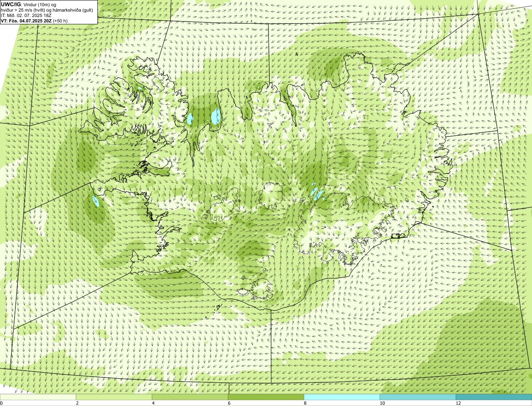The image size is (532, 406).
Task: Click the '6' tick label on the color scale
Action: (229, 403)
